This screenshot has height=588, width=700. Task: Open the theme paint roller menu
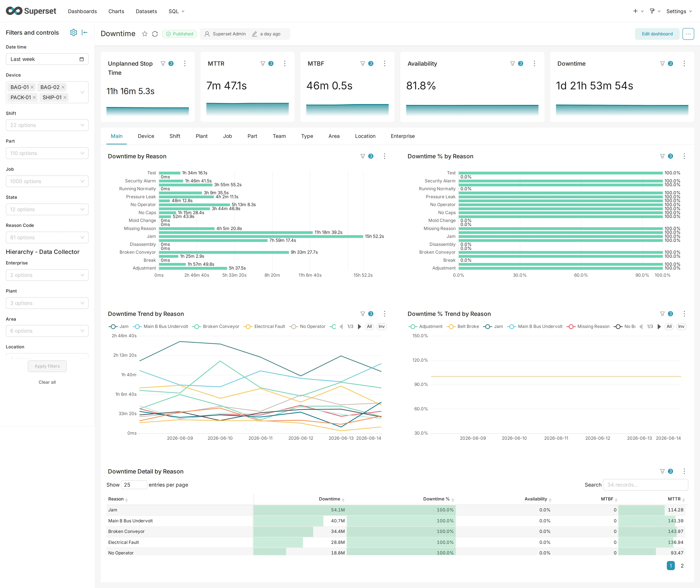click(655, 11)
